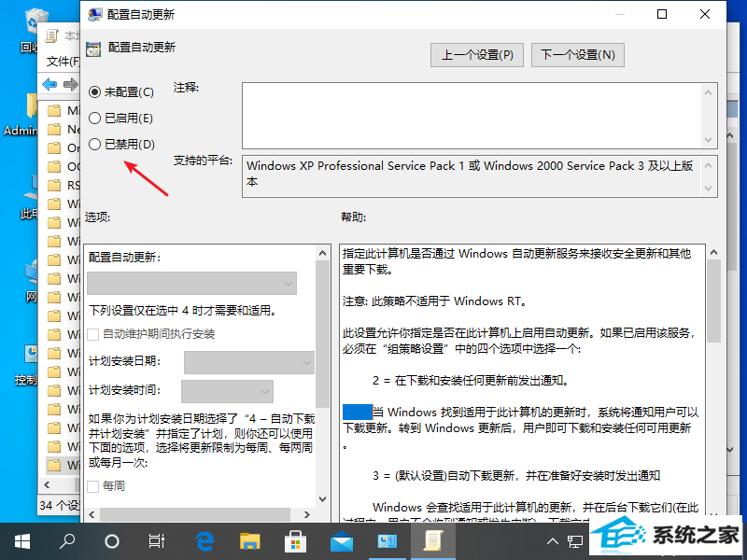The image size is (747, 560).
Task: Click Windows XP supported platform text
Action: (x=470, y=174)
